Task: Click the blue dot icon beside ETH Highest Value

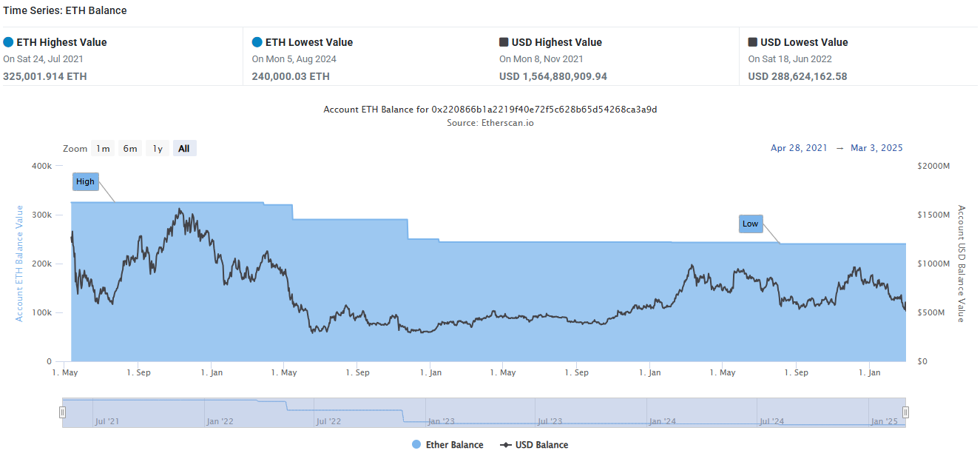Action: [x=8, y=42]
